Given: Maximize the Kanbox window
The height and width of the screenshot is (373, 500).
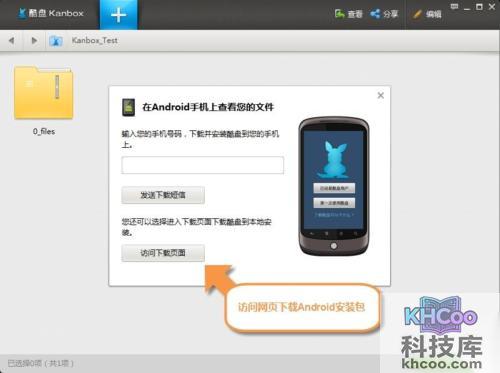Looking at the screenshot, I should pos(479,7).
